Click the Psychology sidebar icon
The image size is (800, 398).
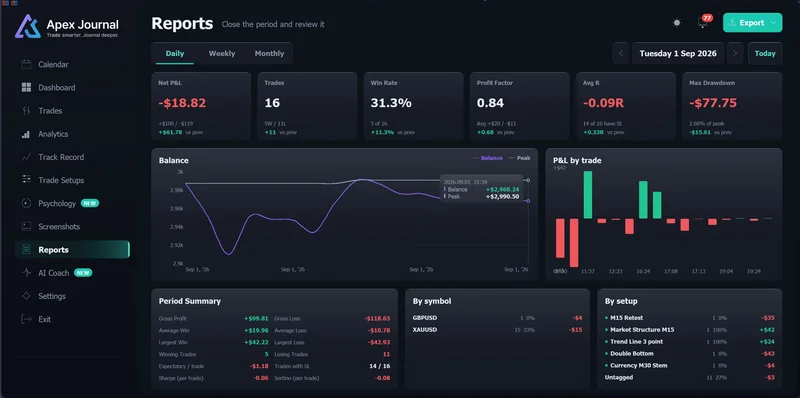(x=27, y=204)
